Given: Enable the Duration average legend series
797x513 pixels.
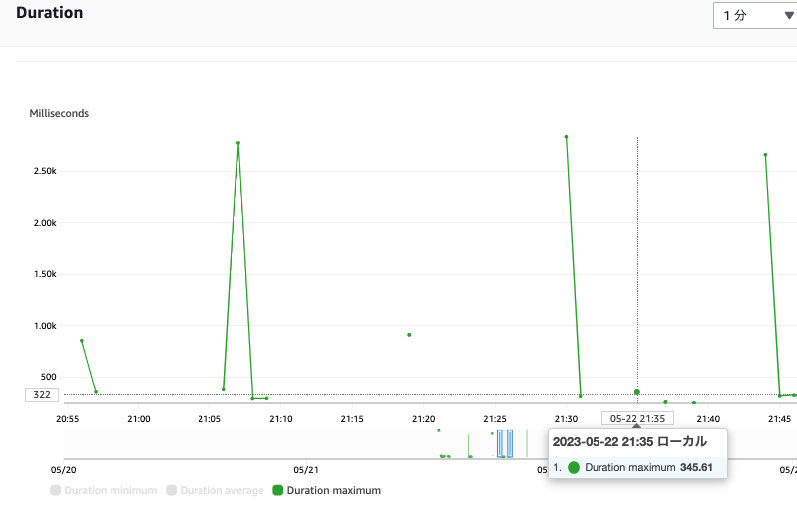Looking at the screenshot, I should (214, 490).
